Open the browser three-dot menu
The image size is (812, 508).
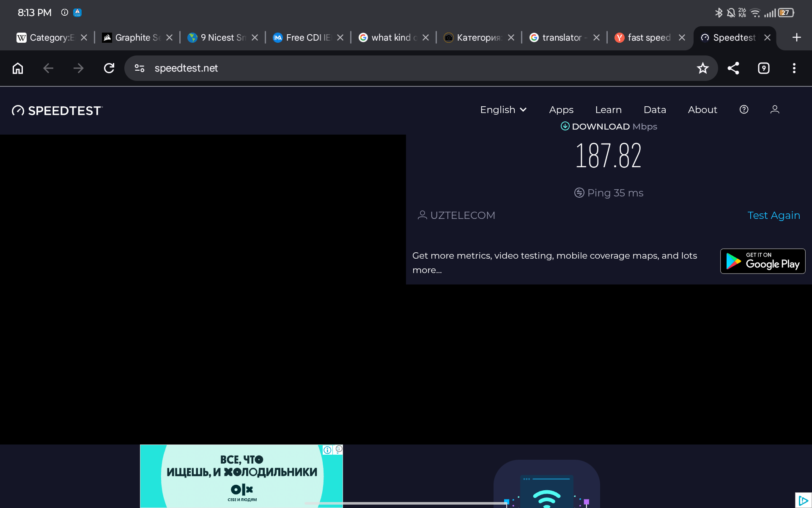pos(794,68)
